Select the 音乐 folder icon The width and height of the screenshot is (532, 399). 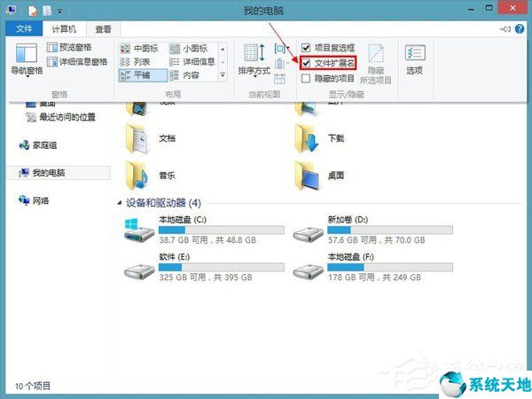[137, 176]
